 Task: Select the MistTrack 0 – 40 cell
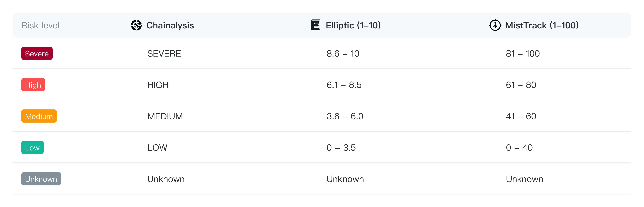pyautogui.click(x=519, y=148)
